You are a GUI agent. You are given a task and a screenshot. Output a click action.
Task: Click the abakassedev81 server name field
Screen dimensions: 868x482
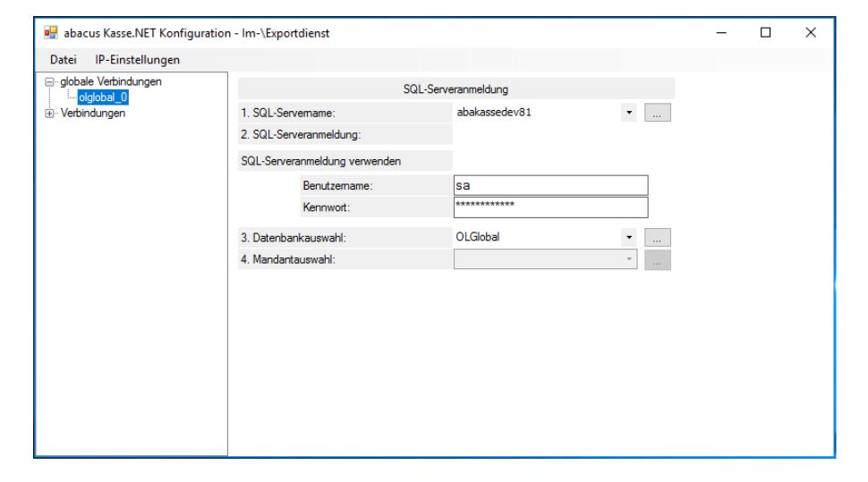pos(534,114)
